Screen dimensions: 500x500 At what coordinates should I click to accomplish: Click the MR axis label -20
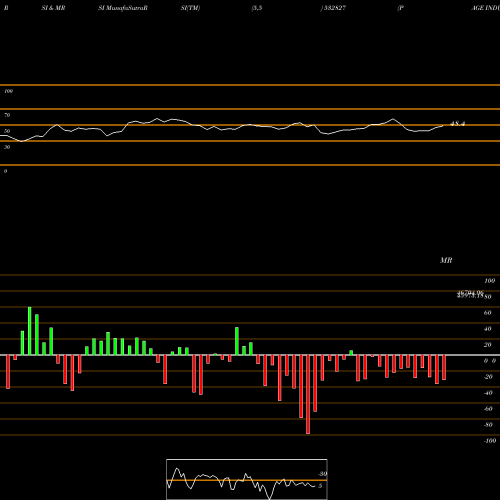[488, 377]
